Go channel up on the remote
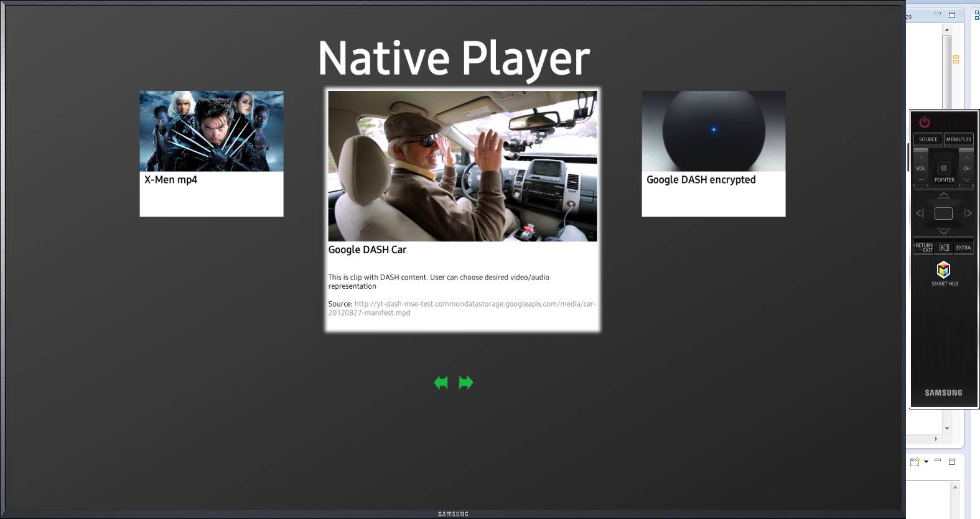This screenshot has width=980, height=519. [966, 158]
